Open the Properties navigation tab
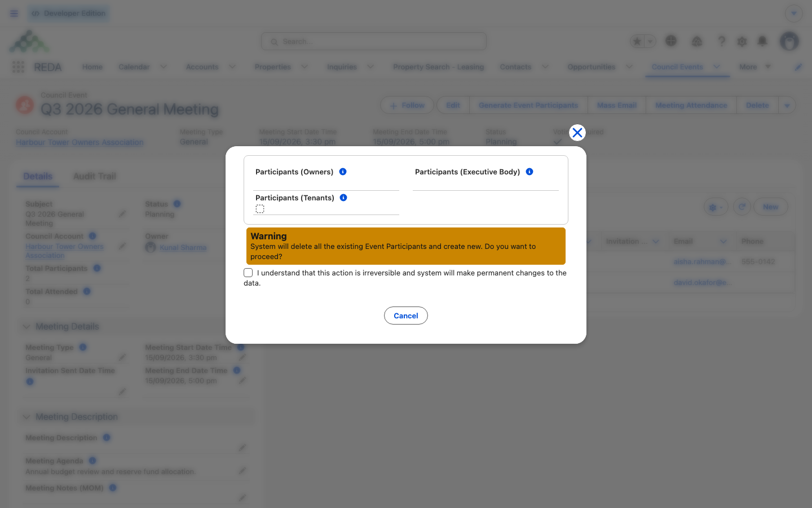The width and height of the screenshot is (812, 508). pos(272,67)
